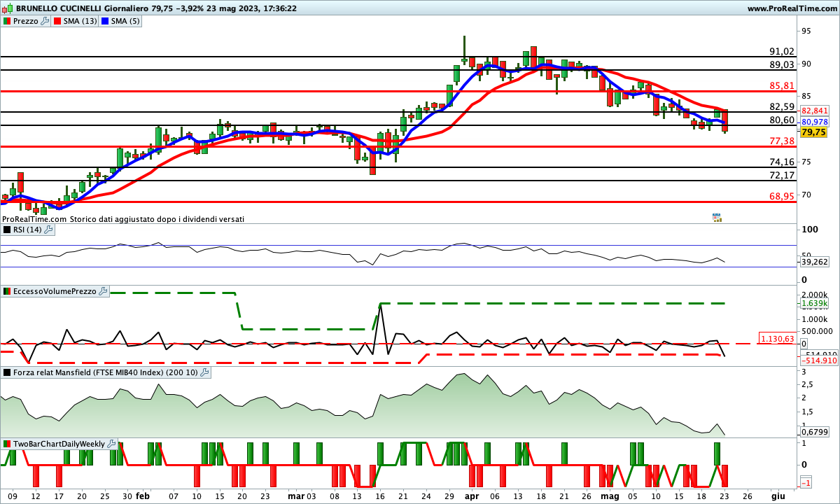Click the apr month marker on the date axis
Viewport: 840px width, 504px height.
point(470,496)
